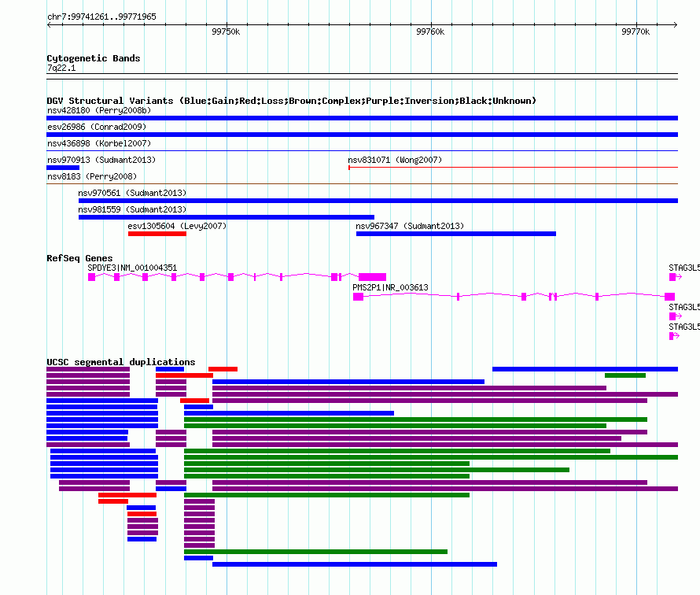Open the nsv967347 (Sudmant2013) variant label
This screenshot has height=595, width=700.
pos(409,226)
